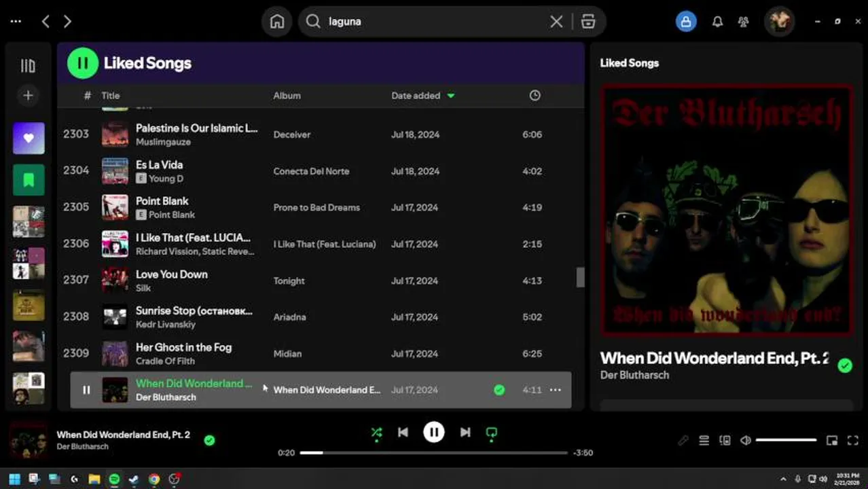Viewport: 868px width, 489px height.
Task: Skip to previous track
Action: [403, 433]
